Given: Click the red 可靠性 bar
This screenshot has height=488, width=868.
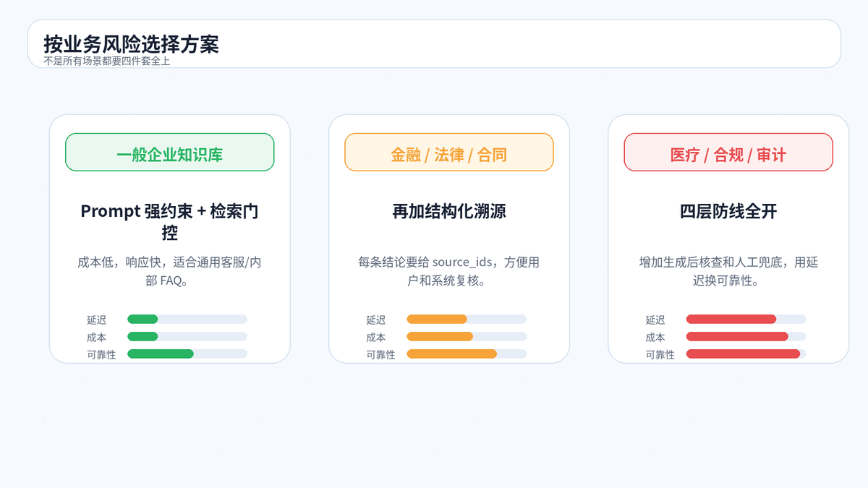Looking at the screenshot, I should [746, 354].
